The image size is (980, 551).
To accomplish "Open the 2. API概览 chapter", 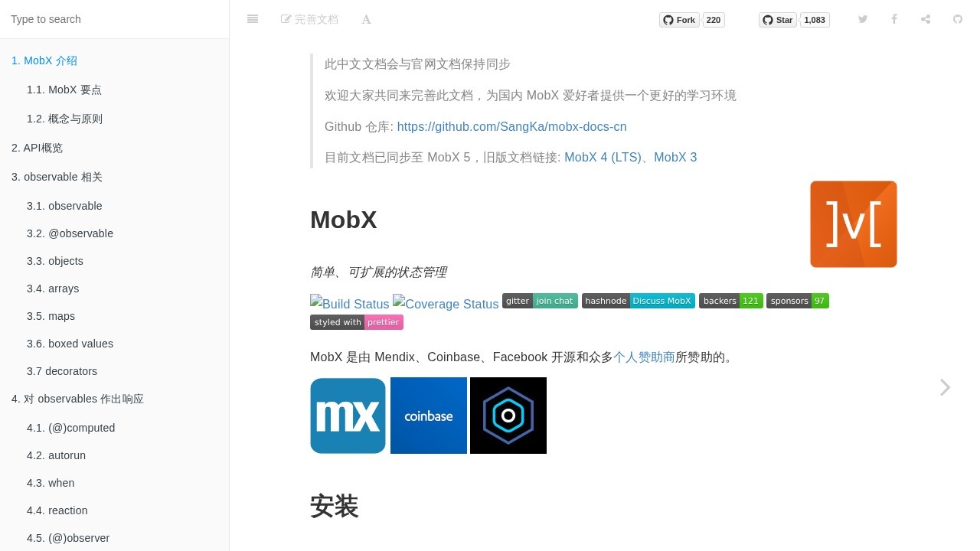I will click(37, 148).
